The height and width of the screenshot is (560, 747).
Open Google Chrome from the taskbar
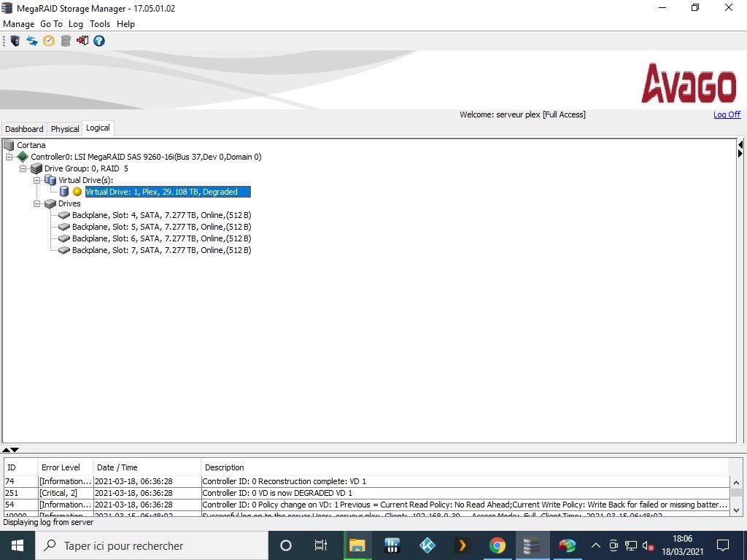[x=497, y=545]
